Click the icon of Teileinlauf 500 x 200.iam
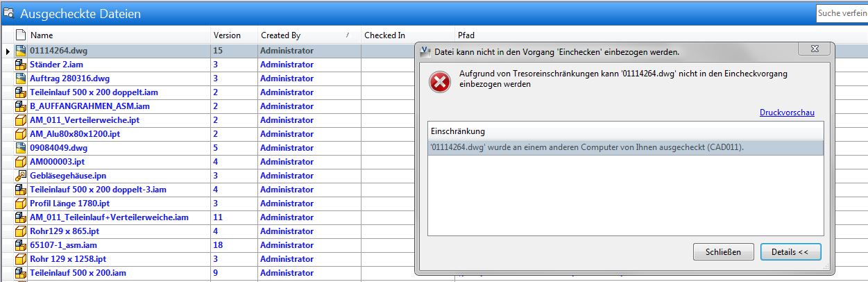 [x=21, y=273]
